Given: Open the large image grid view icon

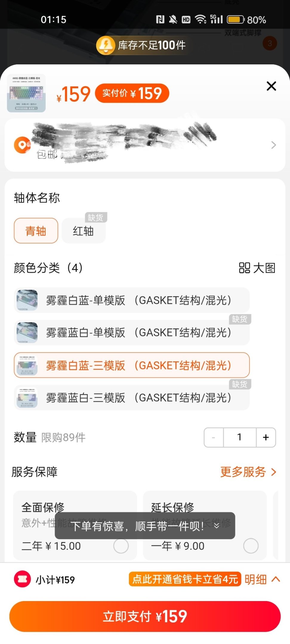Looking at the screenshot, I should 244,268.
